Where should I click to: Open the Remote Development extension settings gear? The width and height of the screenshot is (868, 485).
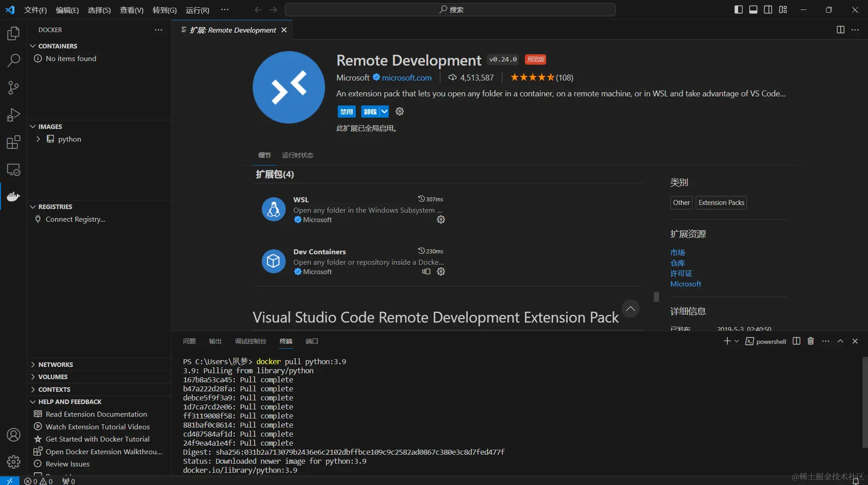(x=400, y=111)
